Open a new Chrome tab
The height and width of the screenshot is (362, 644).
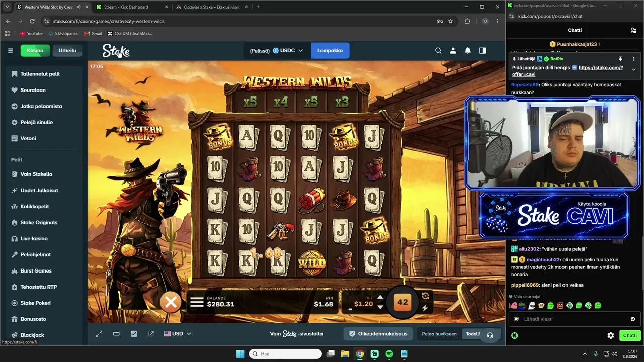pos(258,7)
